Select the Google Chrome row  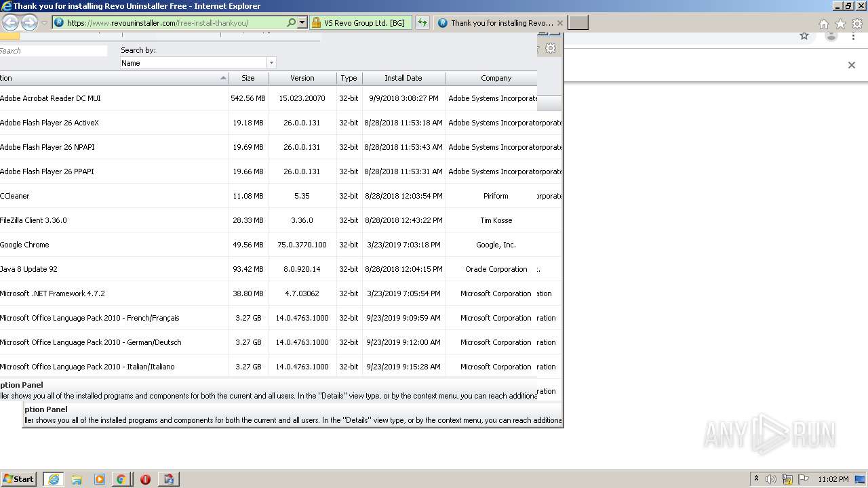269,245
